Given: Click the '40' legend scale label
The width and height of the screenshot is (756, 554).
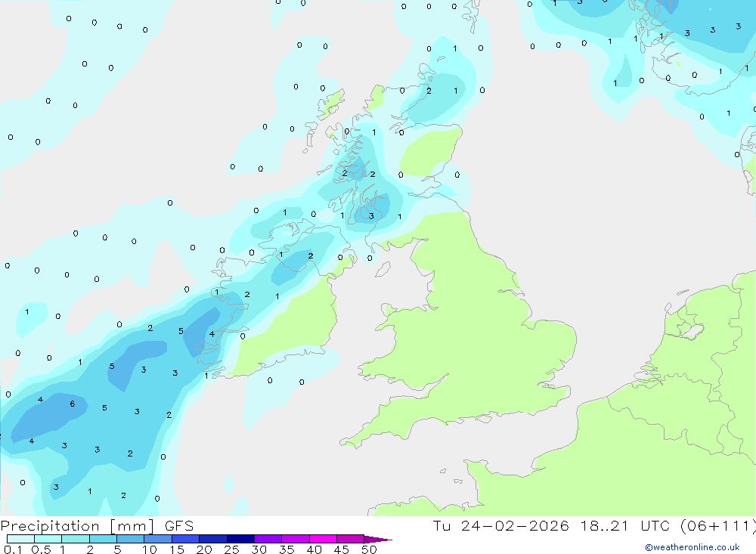Looking at the screenshot, I should pos(314,549).
